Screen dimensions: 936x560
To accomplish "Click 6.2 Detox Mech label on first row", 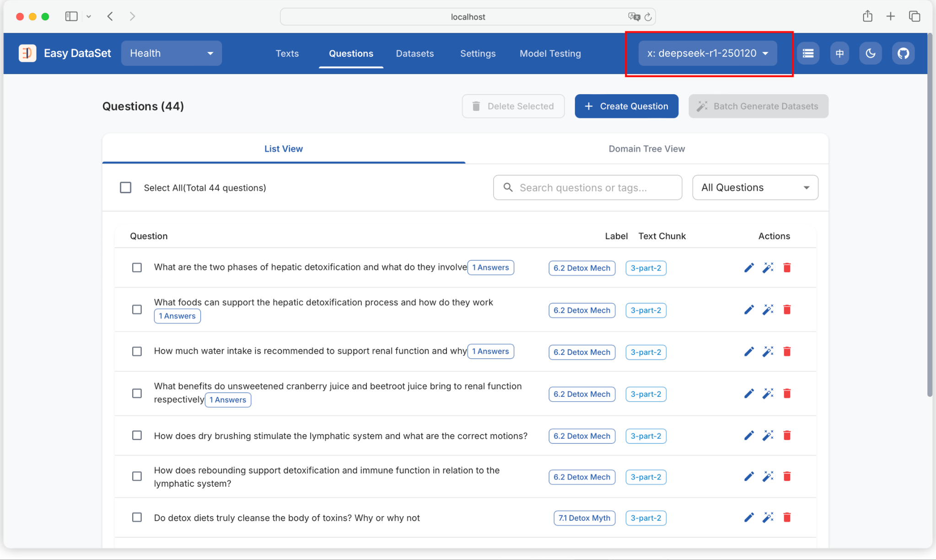I will point(581,268).
